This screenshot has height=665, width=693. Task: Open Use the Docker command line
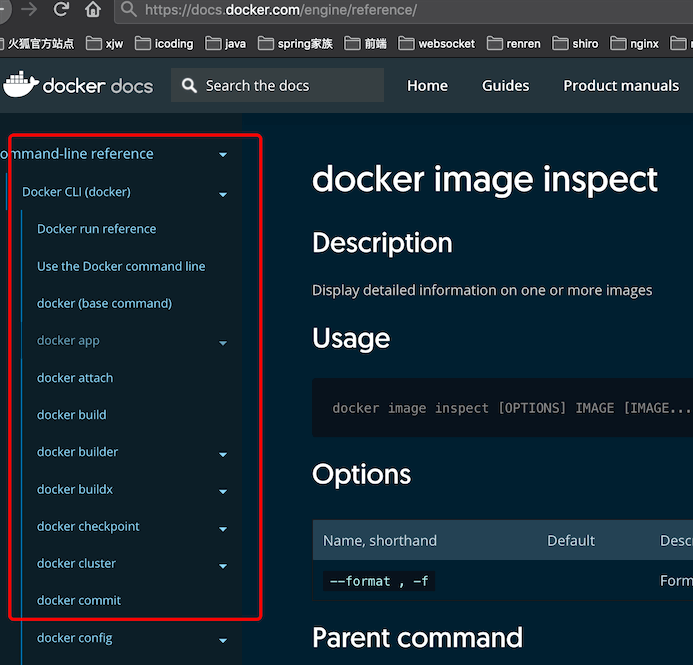(121, 266)
